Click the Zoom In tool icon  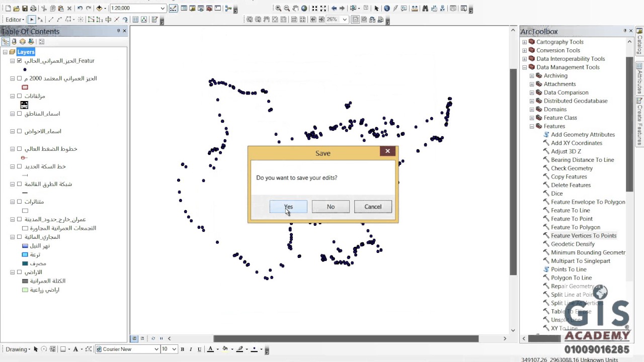tap(278, 9)
